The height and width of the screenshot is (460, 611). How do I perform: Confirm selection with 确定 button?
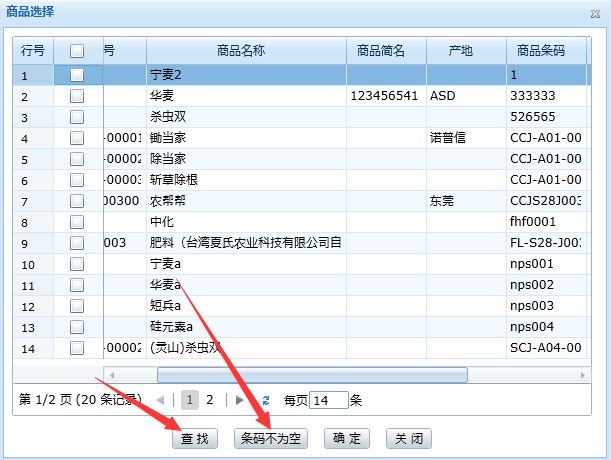(348, 439)
